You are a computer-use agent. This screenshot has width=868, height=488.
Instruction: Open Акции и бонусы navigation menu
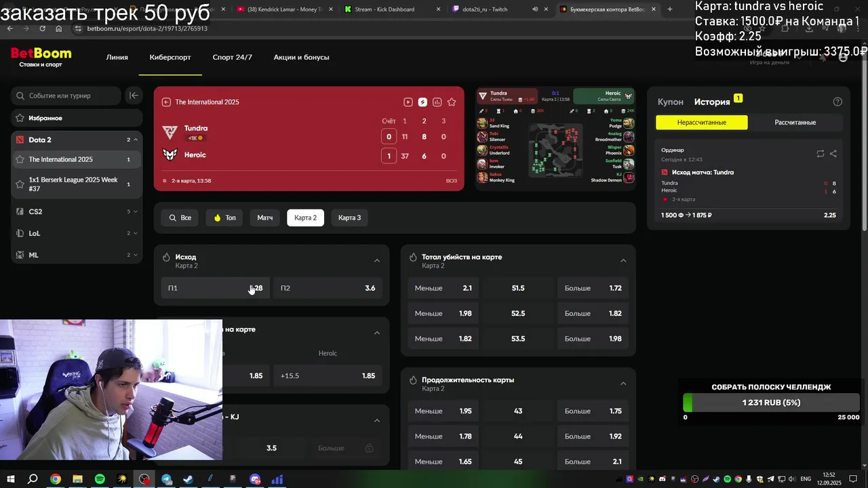pos(301,58)
